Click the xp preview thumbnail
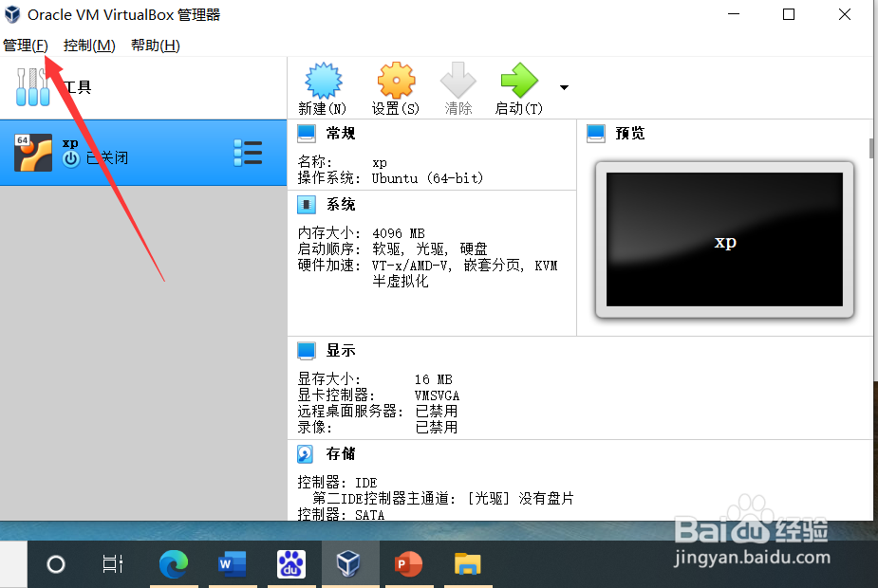The height and width of the screenshot is (588, 878). coord(724,239)
